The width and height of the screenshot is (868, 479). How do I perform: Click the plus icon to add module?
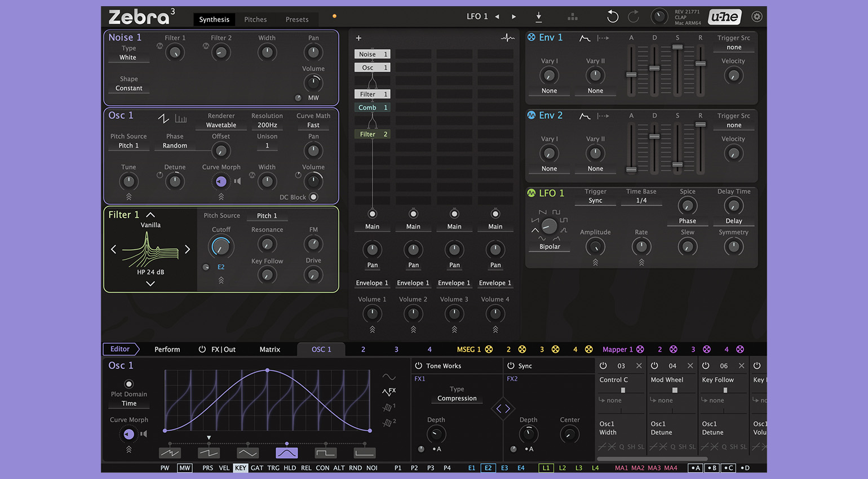pyautogui.click(x=358, y=38)
